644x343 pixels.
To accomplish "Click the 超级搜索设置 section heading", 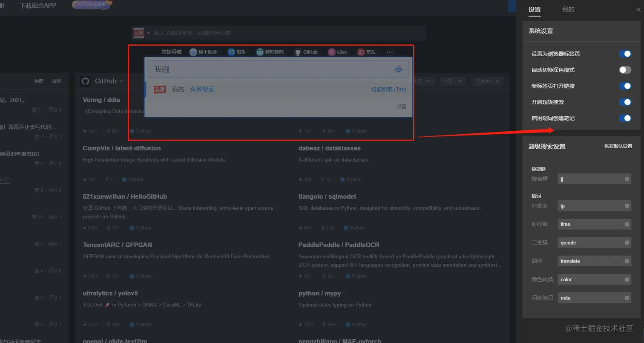I will click(547, 146).
